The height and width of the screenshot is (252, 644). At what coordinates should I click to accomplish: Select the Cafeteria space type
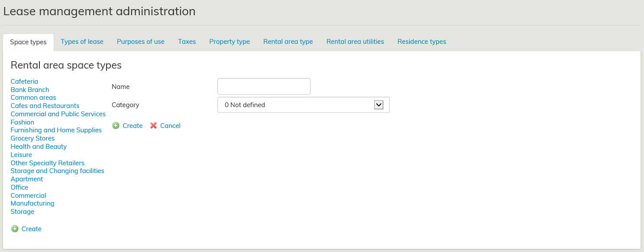24,82
